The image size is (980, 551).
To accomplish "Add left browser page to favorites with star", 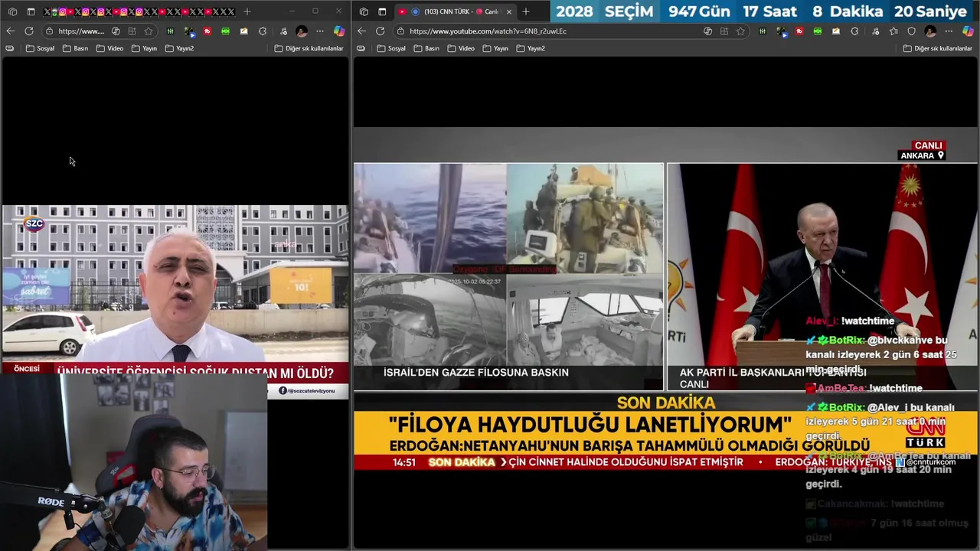I will click(x=149, y=31).
